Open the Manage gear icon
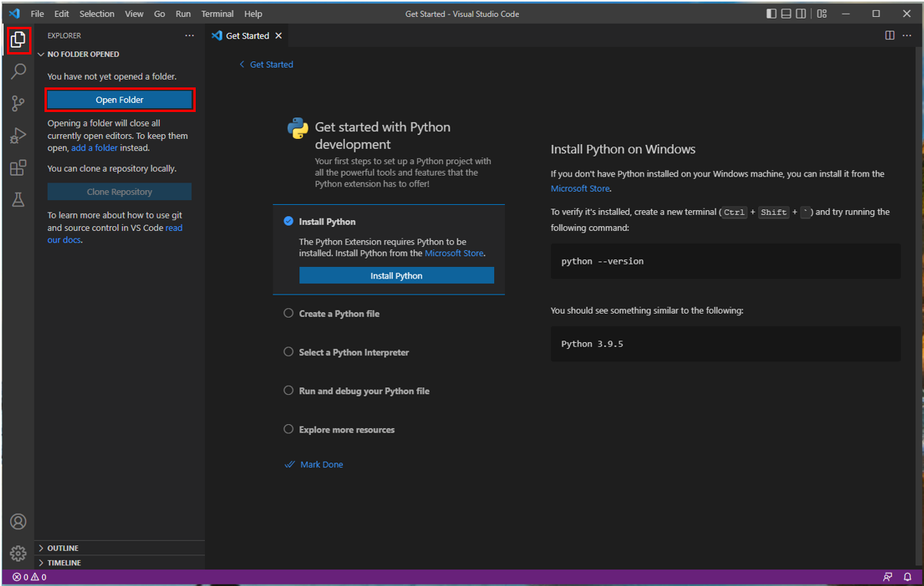Image resolution: width=924 pixels, height=586 pixels. (x=18, y=553)
